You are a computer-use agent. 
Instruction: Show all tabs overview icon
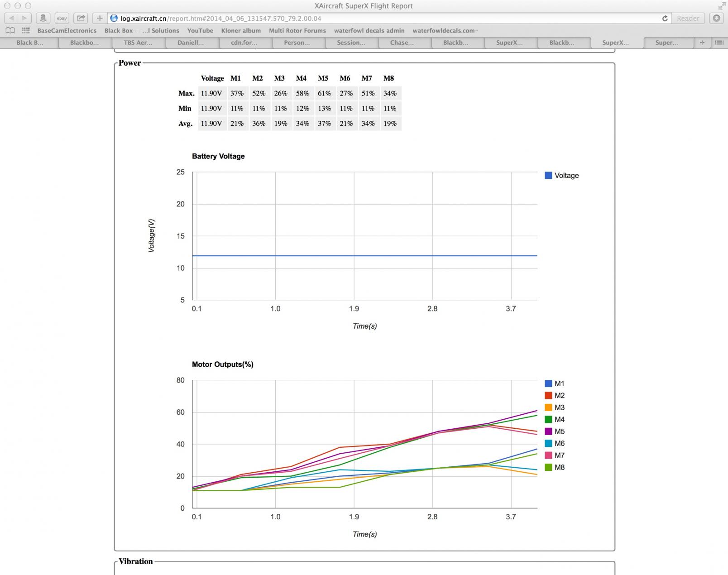[719, 43]
